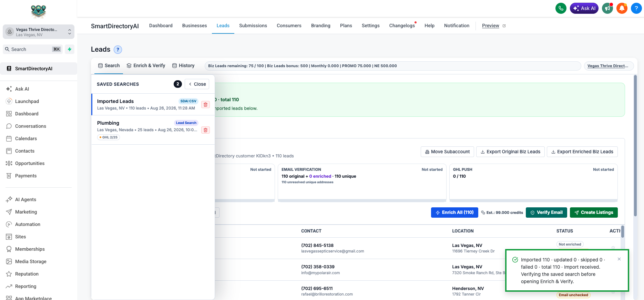Expand the Vegas Thrive Directory account switcher

(39, 32)
